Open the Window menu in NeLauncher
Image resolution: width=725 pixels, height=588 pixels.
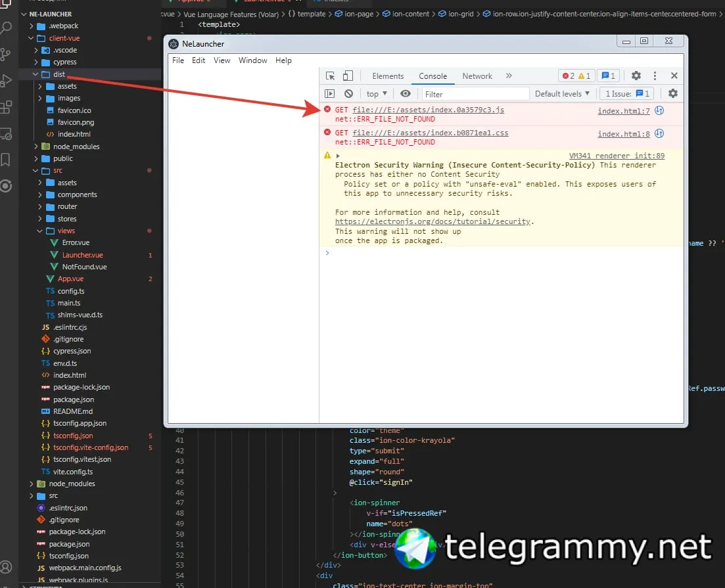(x=253, y=60)
